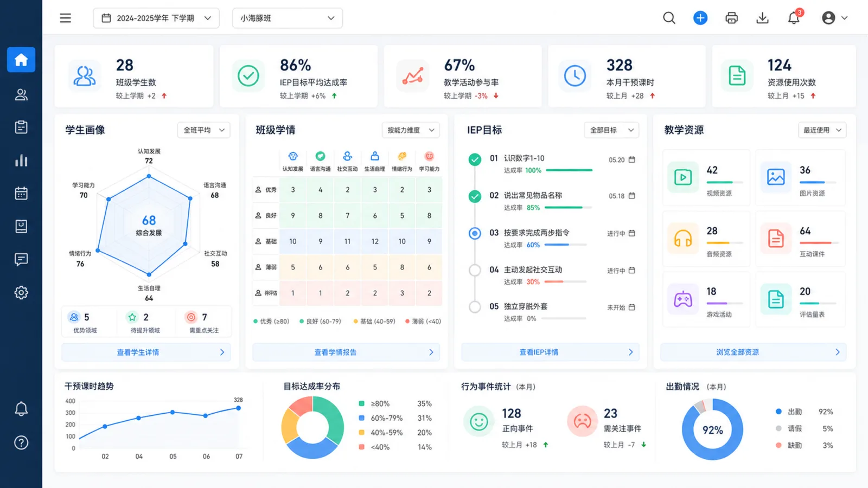
Task: Open calendar in sidebar
Action: pos(21,193)
